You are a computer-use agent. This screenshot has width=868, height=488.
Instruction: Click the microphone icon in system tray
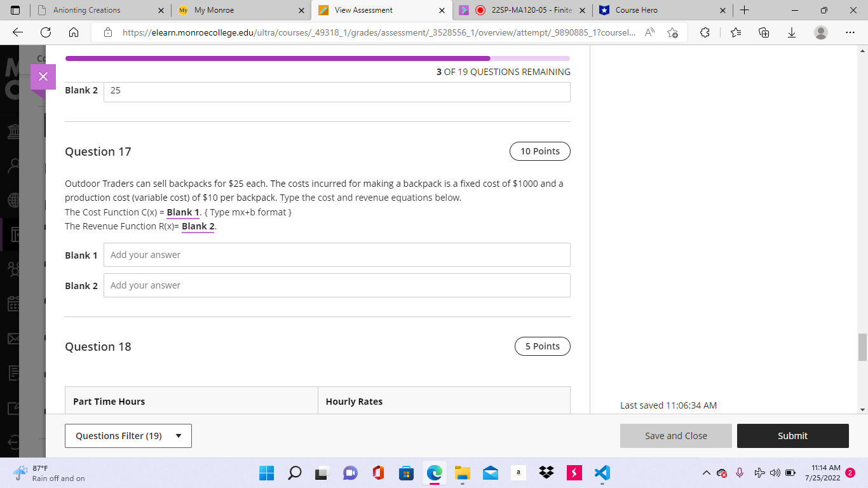click(740, 473)
